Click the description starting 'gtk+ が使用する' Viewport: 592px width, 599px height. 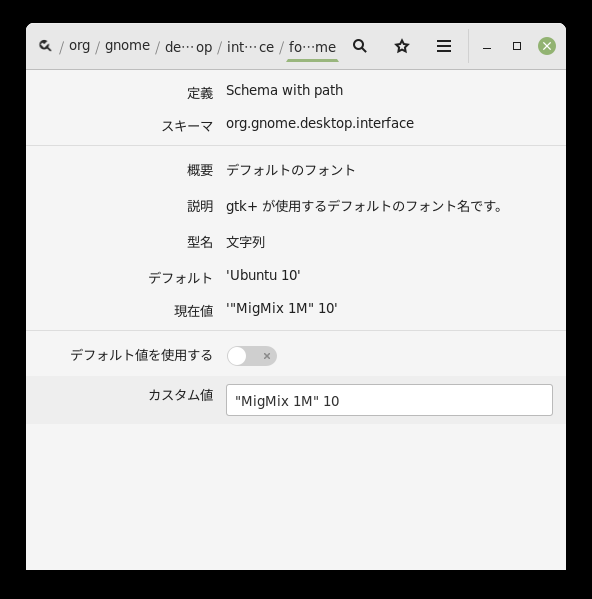point(363,206)
